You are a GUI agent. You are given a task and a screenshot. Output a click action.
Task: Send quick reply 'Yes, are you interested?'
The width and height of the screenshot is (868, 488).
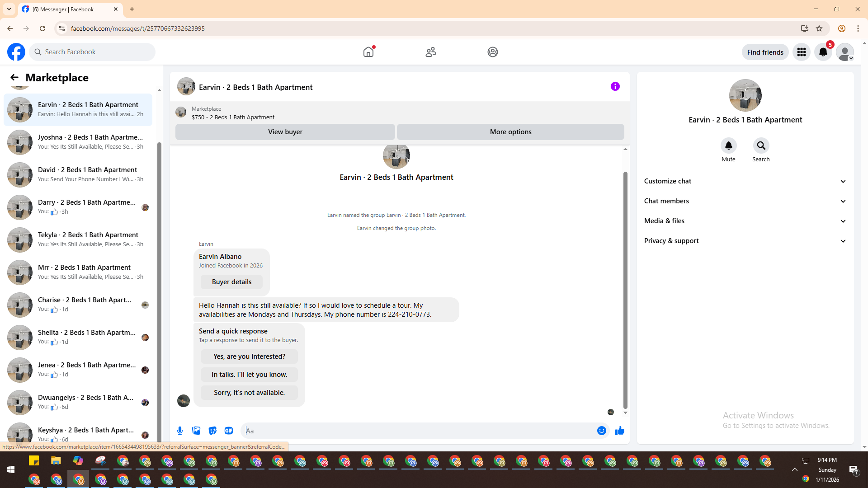tap(249, 357)
